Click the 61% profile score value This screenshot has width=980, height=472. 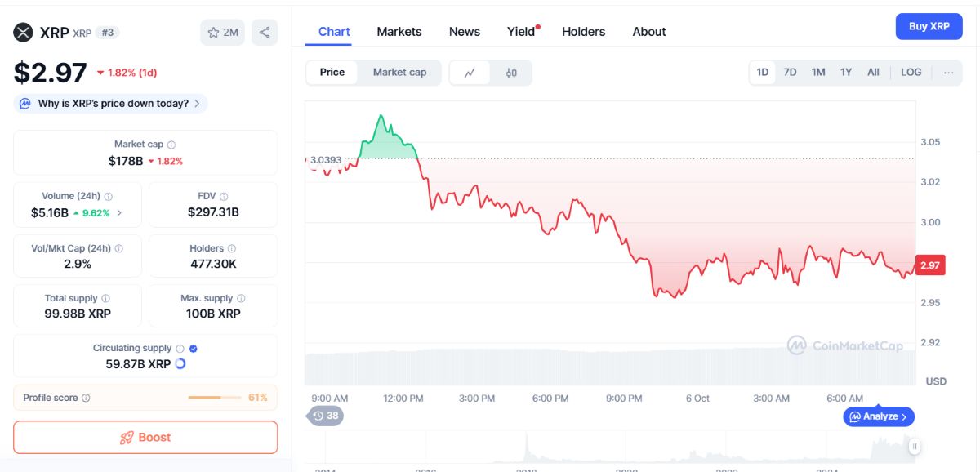pyautogui.click(x=258, y=398)
